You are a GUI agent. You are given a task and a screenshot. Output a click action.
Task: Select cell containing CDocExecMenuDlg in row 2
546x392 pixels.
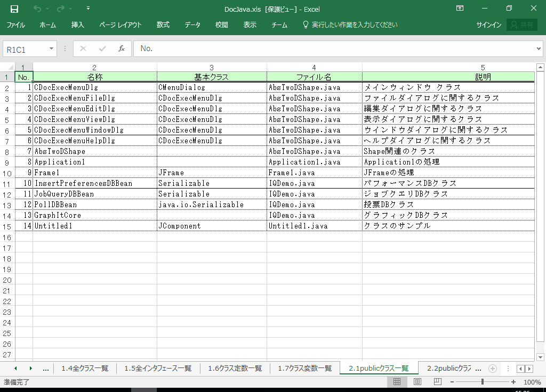coord(94,87)
